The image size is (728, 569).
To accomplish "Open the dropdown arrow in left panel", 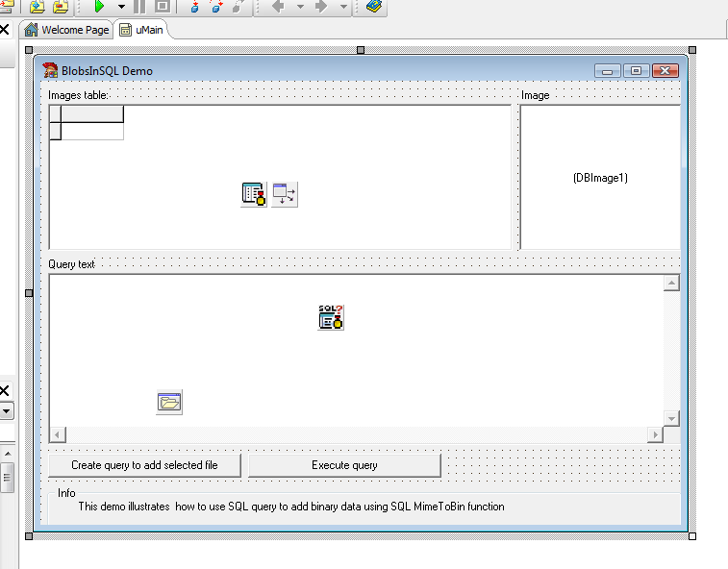I will pos(5,410).
